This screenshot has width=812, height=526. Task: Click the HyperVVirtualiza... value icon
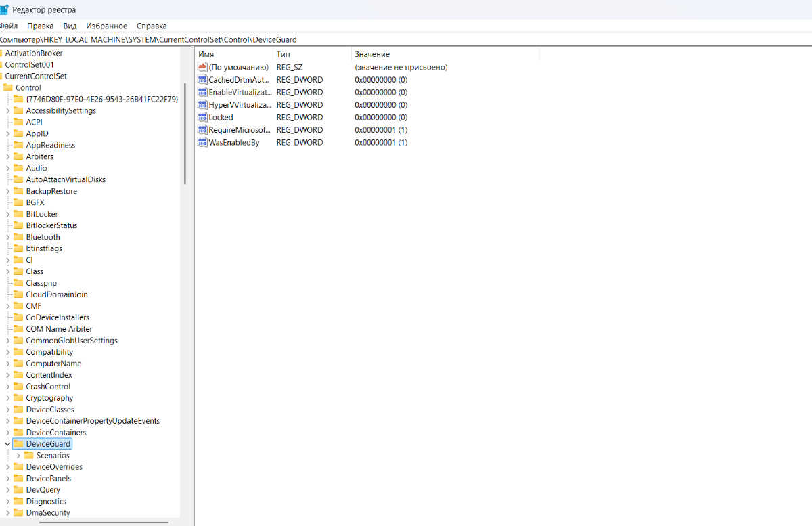pyautogui.click(x=202, y=105)
